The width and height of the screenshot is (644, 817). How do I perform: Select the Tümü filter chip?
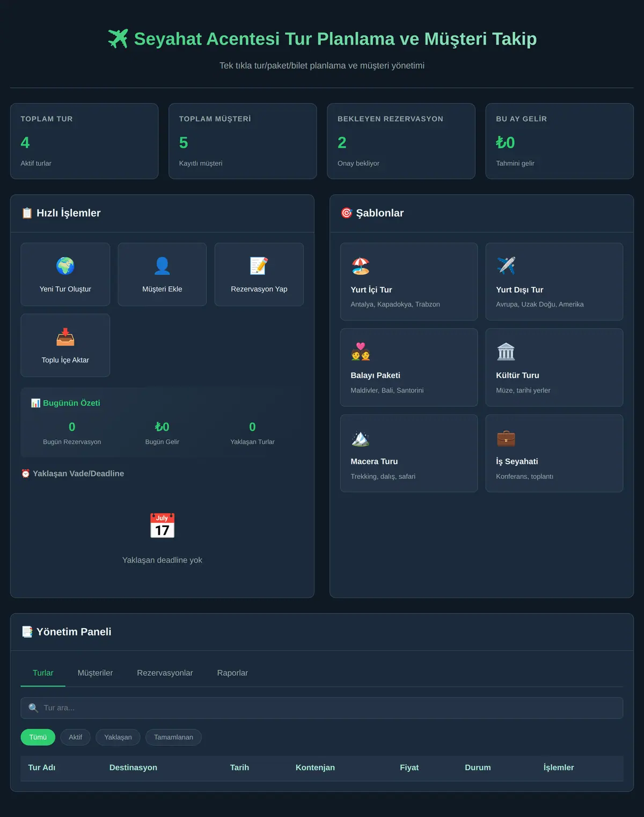pos(38,737)
